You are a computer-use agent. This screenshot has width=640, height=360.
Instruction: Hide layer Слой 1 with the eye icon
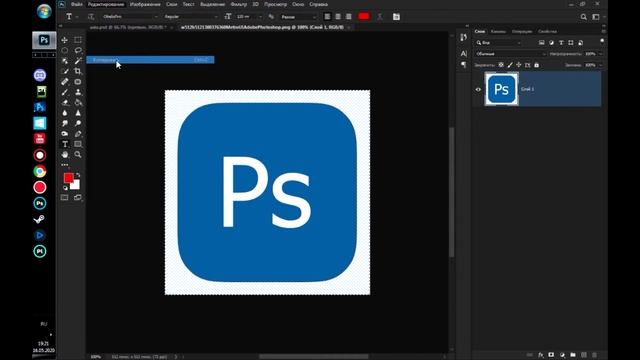478,89
